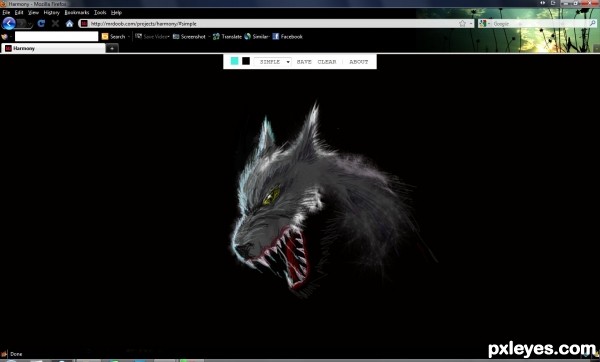This screenshot has width=600, height=362.
Task: Click the add-on toolbar search text field
Action: (x=56, y=36)
